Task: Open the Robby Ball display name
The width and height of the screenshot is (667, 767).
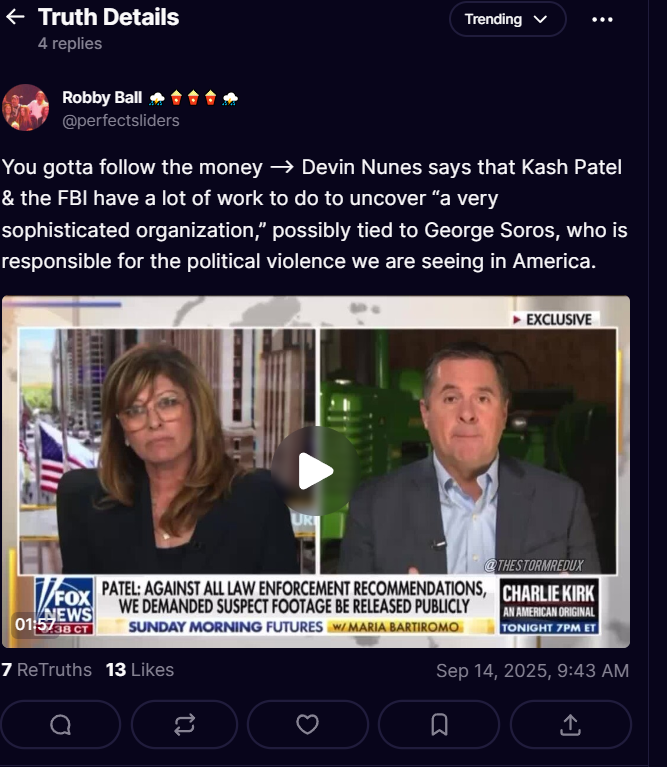Action: click(102, 97)
